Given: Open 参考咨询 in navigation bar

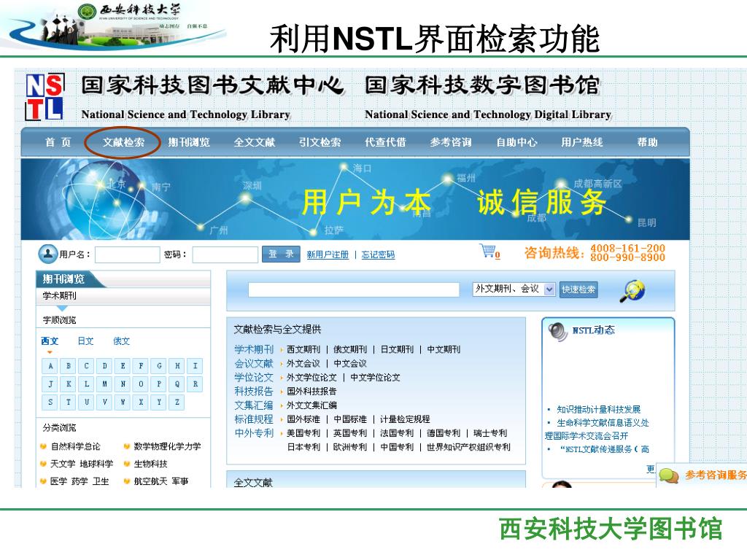Looking at the screenshot, I should click(x=451, y=142).
